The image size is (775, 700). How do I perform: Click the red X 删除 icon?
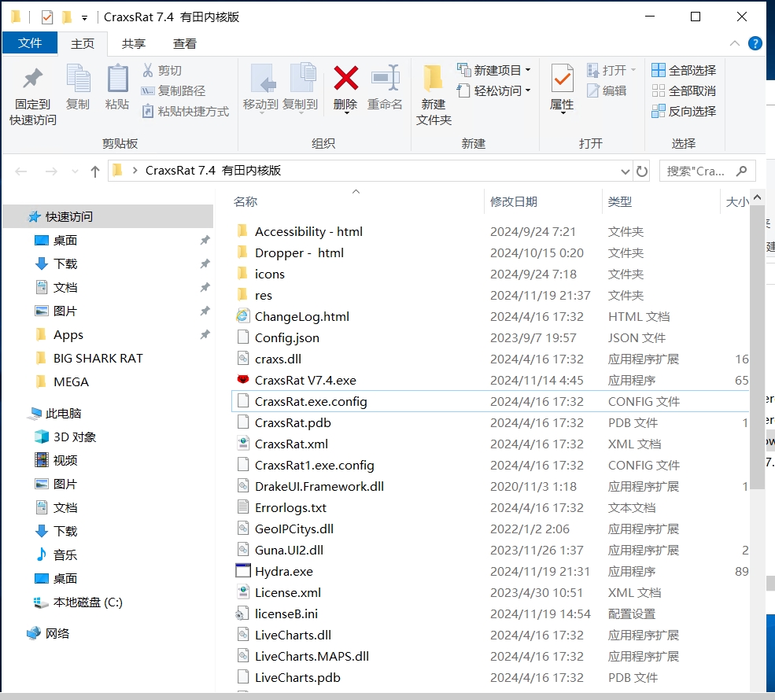[345, 78]
